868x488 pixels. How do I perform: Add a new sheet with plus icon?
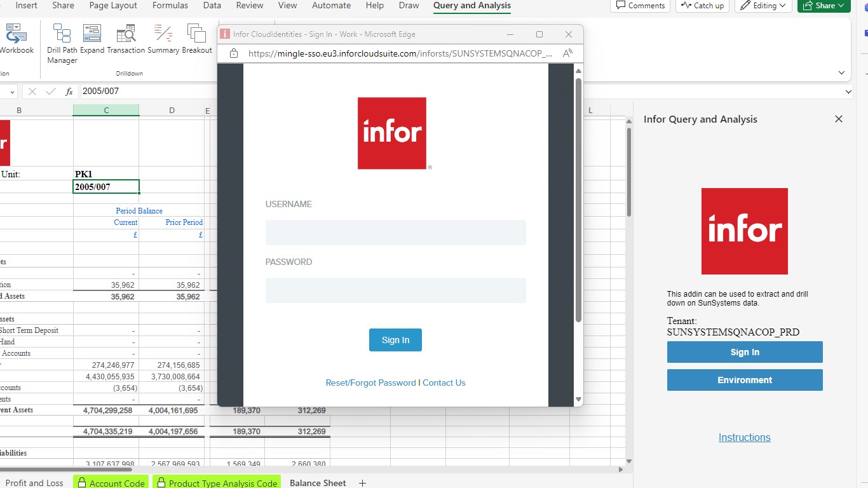click(363, 483)
